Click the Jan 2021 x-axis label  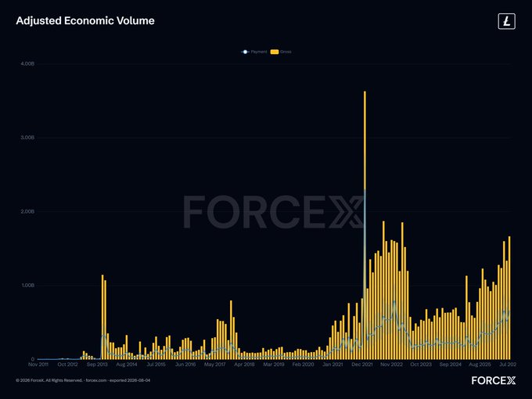[x=332, y=365]
